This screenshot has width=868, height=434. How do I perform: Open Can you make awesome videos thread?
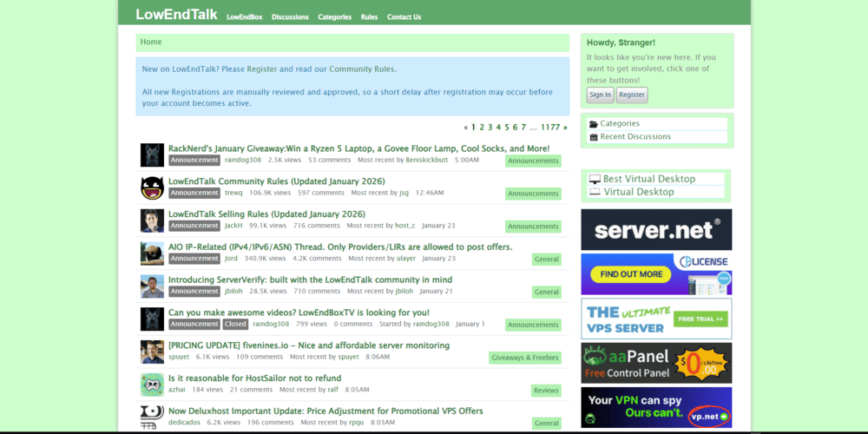(299, 312)
